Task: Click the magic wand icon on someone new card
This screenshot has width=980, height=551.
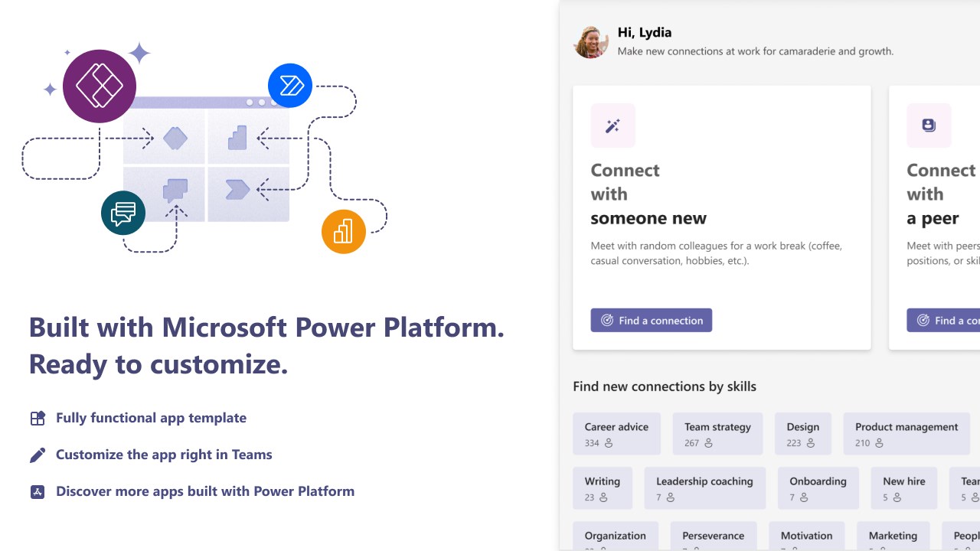Action: pos(612,126)
